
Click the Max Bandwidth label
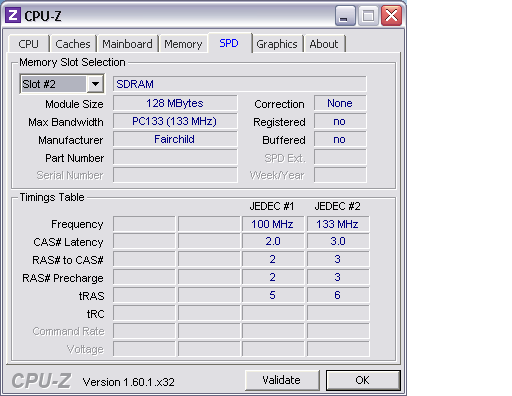[x=66, y=122]
